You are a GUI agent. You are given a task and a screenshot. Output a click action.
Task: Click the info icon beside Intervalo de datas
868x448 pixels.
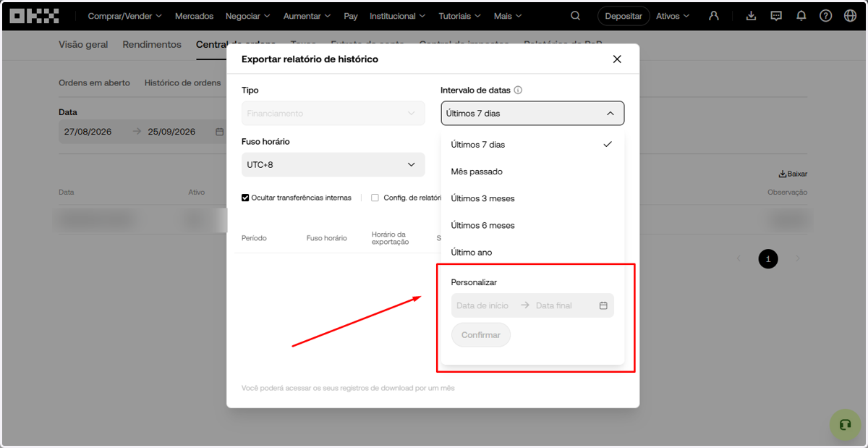coord(518,90)
